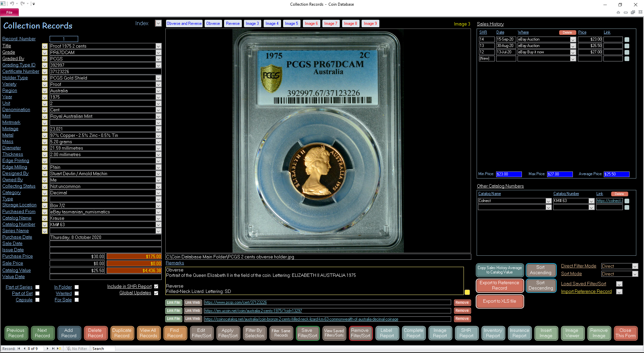Click yellow square button beside Series Name
Screen dimensions: 644x353
(x=45, y=231)
